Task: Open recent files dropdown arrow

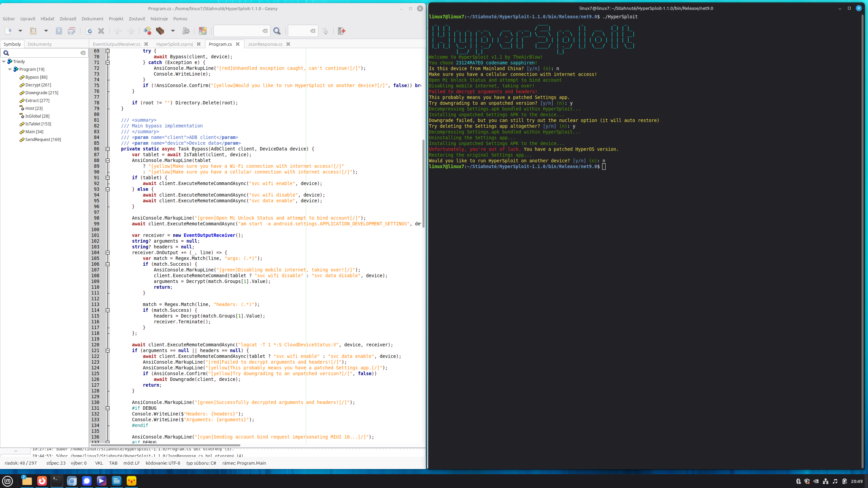Action: coord(46,31)
